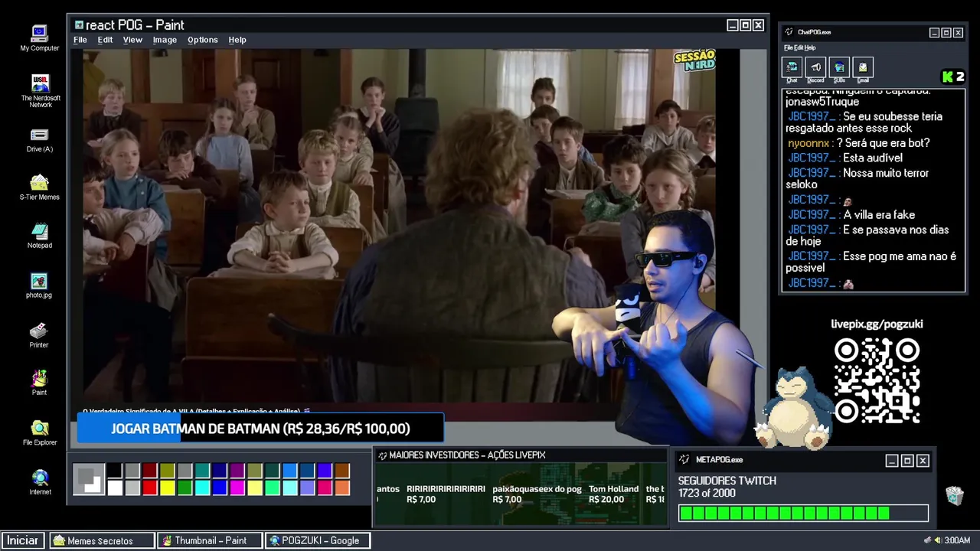This screenshot has height=551, width=980.
Task: Open the Options menu in Paint
Action: pos(203,40)
